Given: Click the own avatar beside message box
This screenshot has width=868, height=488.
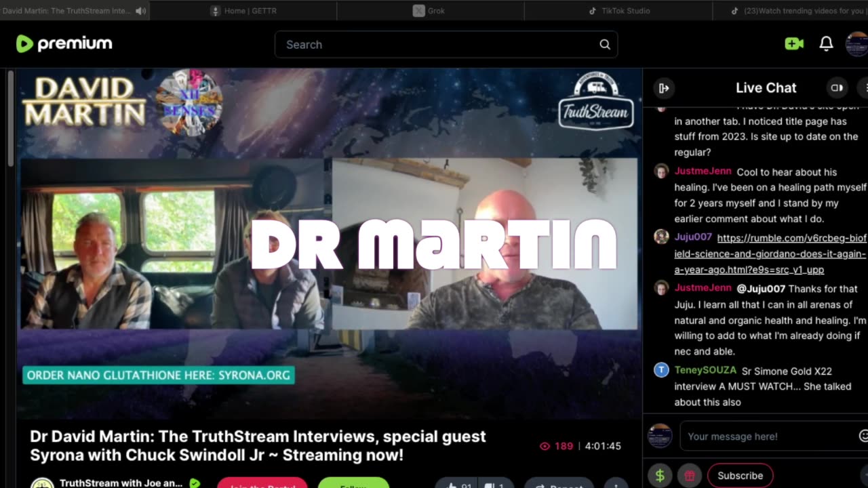Looking at the screenshot, I should (660, 436).
